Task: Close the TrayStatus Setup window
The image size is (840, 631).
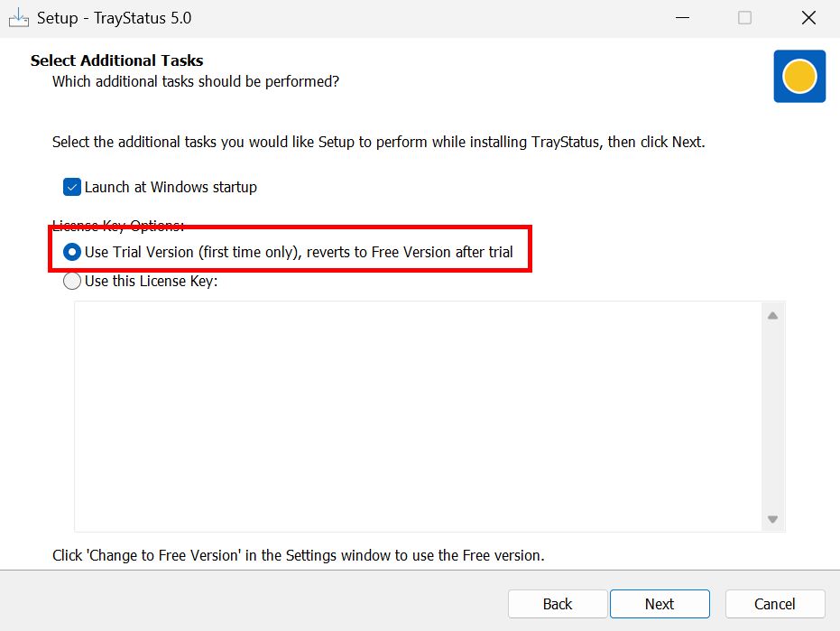Action: tap(808, 18)
